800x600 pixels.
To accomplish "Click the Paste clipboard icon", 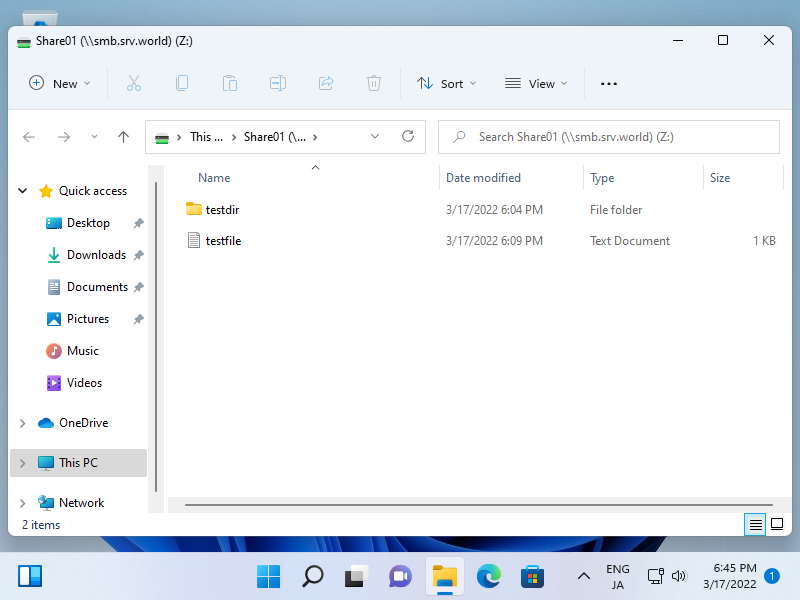I will click(x=230, y=84).
